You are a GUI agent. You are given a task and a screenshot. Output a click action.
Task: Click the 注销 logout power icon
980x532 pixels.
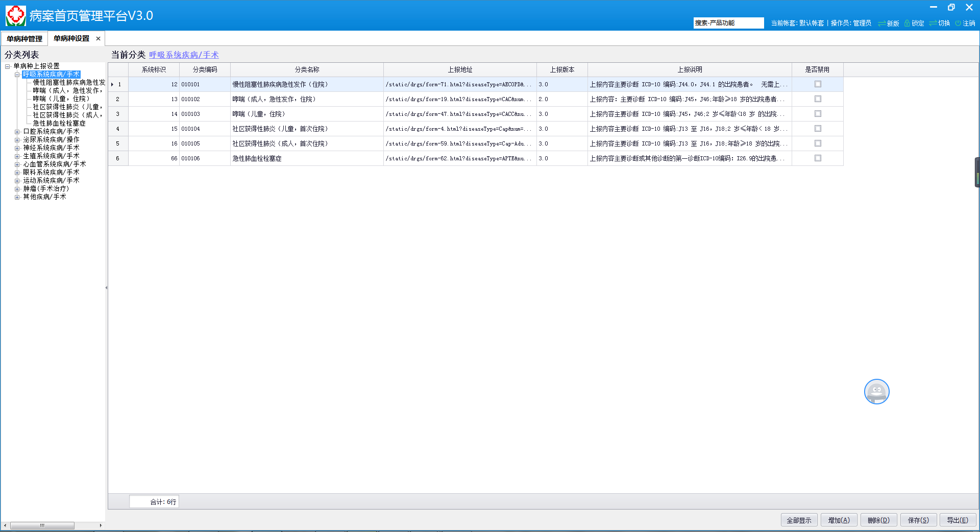tap(958, 23)
